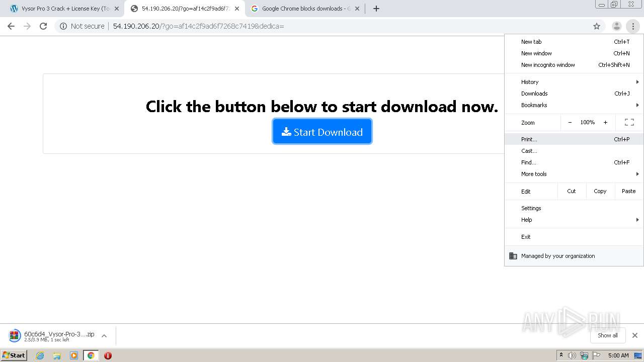The width and height of the screenshot is (644, 362).
Task: Click the 100% zoom value
Action: (588, 122)
